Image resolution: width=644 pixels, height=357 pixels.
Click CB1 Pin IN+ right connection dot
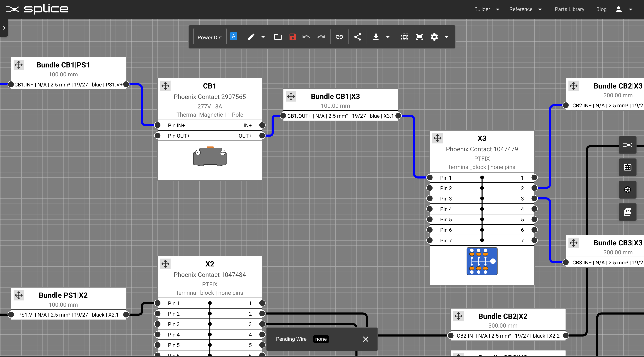(x=262, y=125)
